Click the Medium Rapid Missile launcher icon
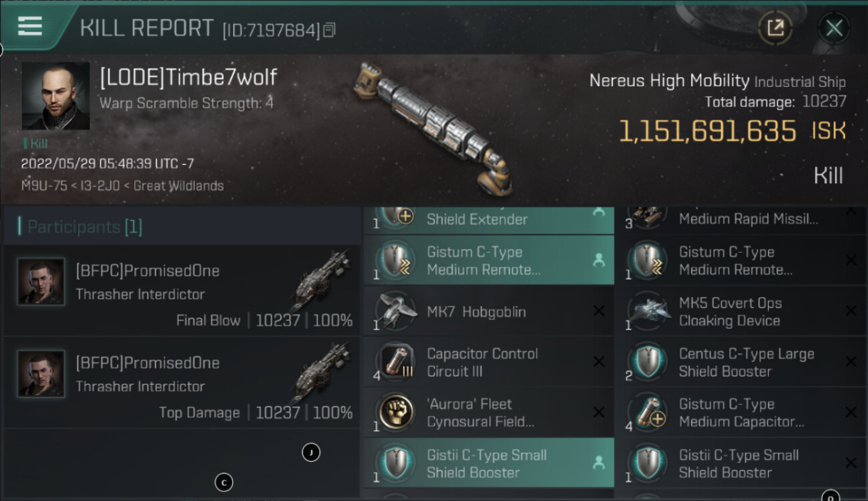The image size is (868, 501). tap(648, 215)
